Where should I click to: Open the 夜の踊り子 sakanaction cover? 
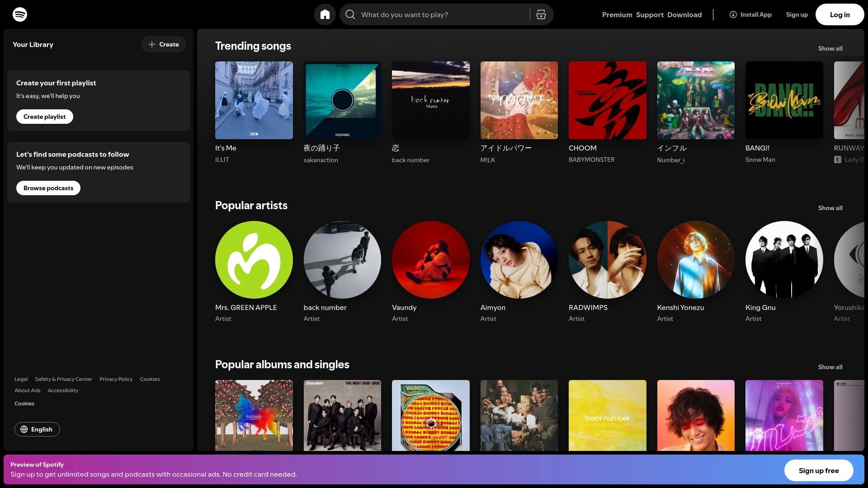(x=342, y=100)
